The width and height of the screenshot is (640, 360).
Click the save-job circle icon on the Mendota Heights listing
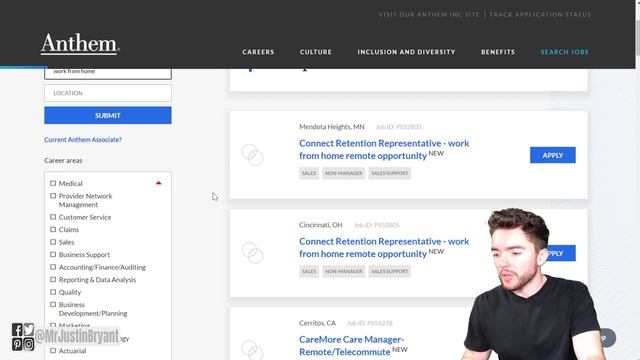pyautogui.click(x=252, y=155)
